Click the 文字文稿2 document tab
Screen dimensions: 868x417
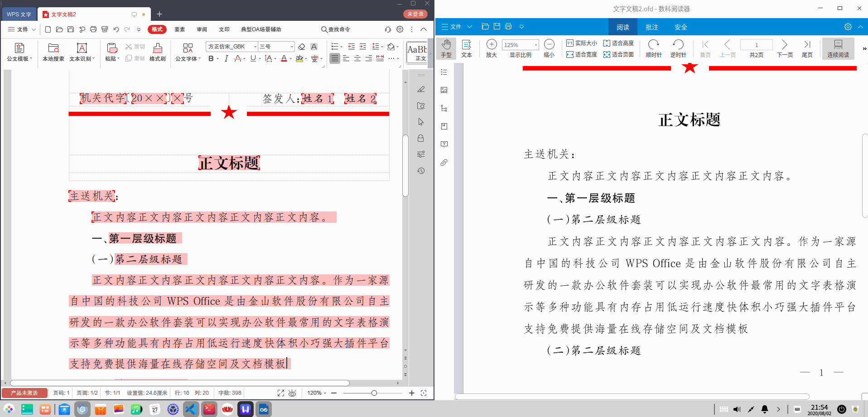[x=63, y=14]
